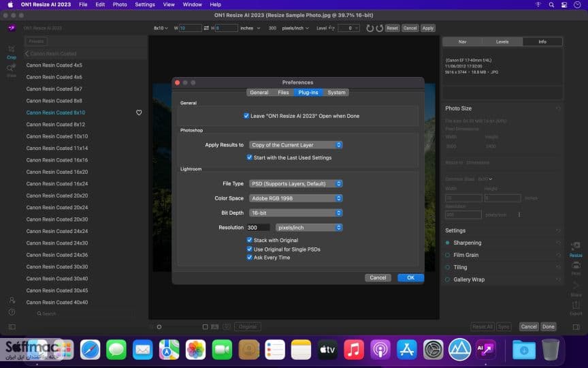Click Spotlight search icon in menu bar
Image resolution: width=588 pixels, height=368 pixels.
tap(551, 5)
